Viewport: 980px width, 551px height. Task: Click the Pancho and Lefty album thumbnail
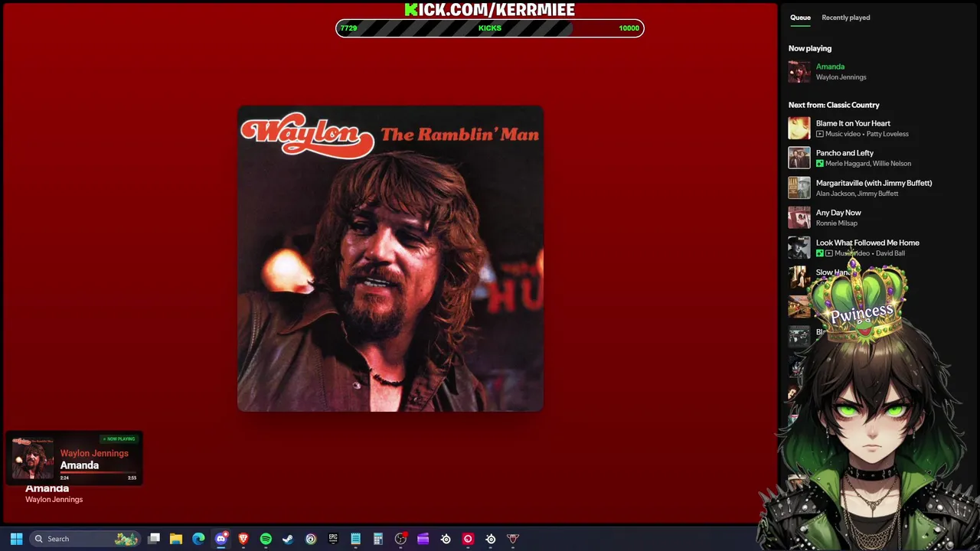coord(799,158)
